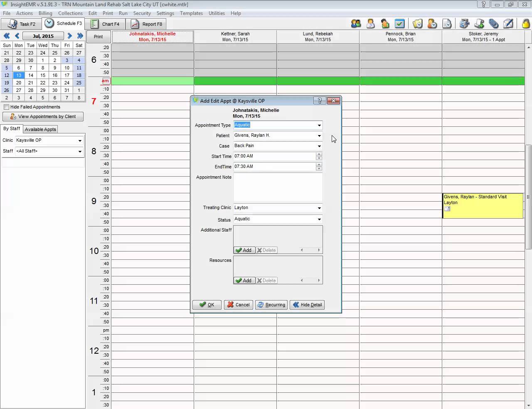
Task: Open the Utilities menu
Action: (217, 13)
